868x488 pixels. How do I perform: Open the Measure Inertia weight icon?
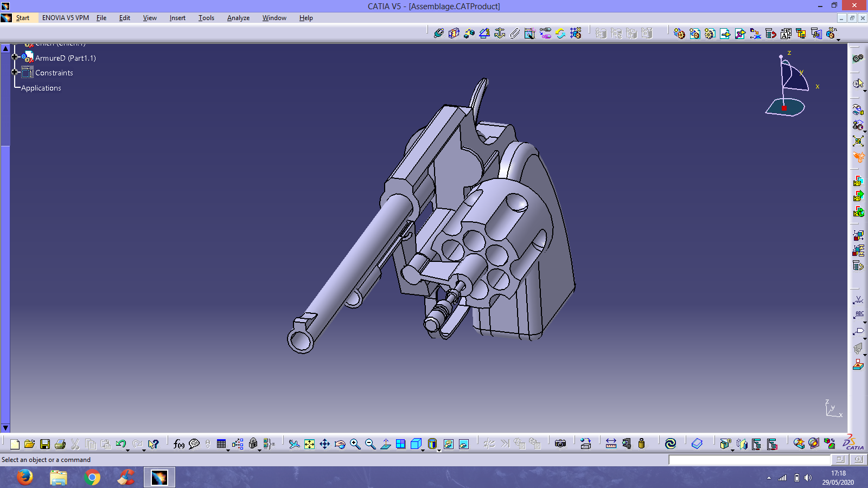[x=641, y=444]
